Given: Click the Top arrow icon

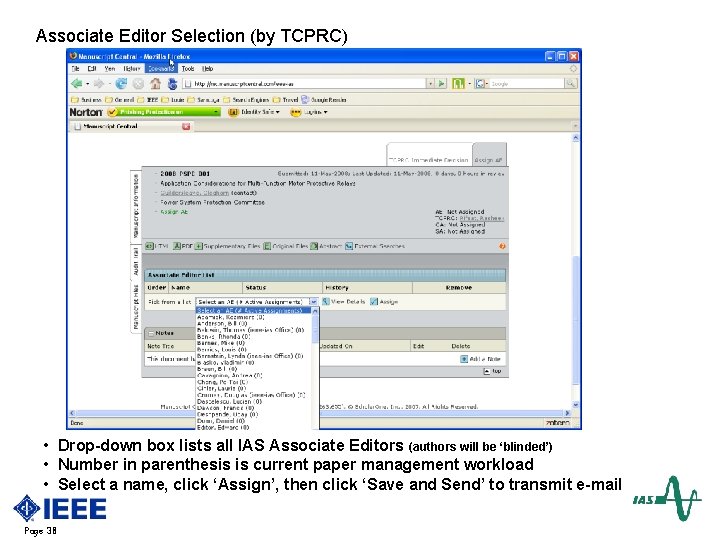Looking at the screenshot, I should coord(487,371).
